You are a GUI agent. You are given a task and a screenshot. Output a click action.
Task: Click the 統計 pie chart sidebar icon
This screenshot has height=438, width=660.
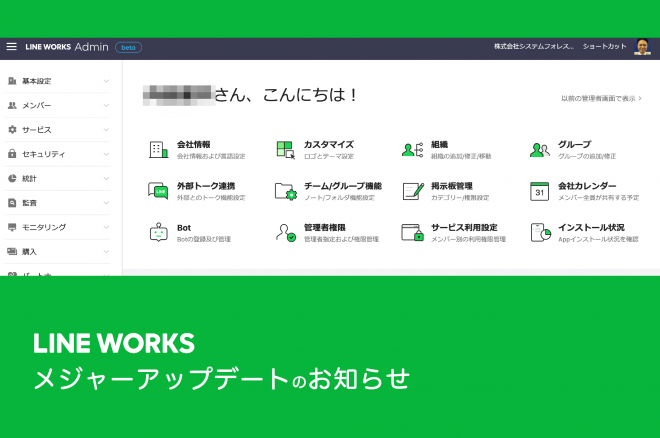12,178
